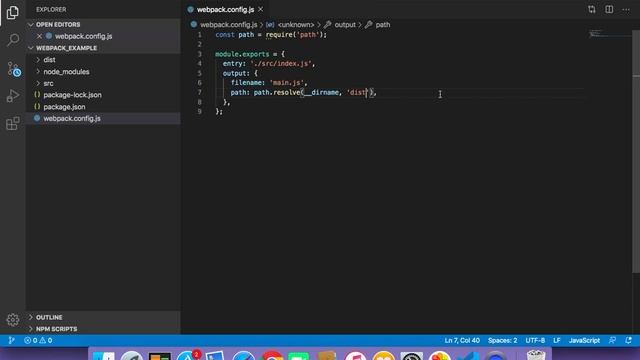Open Problems via errors and warnings count
The image size is (640, 360).
pos(38,340)
